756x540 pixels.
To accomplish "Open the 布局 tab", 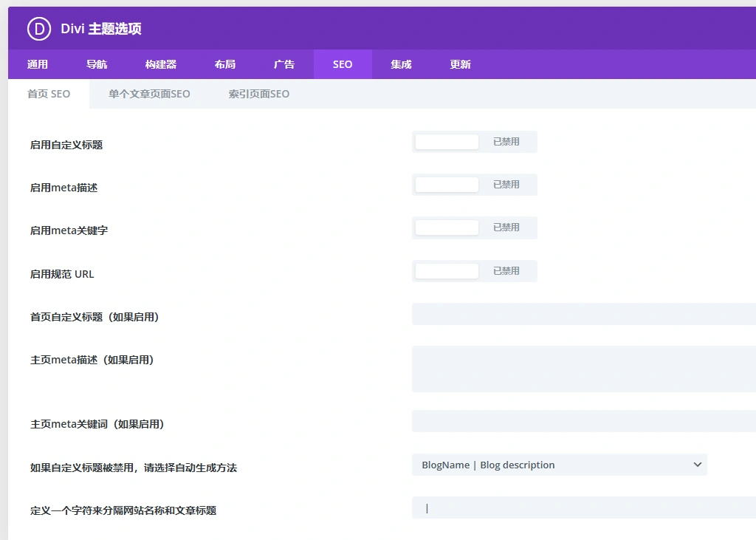I will (224, 64).
